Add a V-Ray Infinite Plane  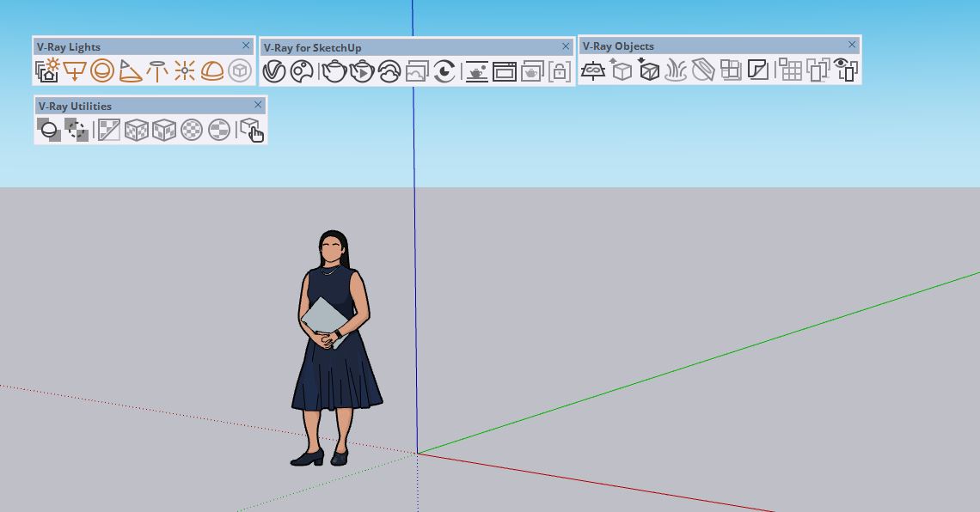pyautogui.click(x=593, y=70)
